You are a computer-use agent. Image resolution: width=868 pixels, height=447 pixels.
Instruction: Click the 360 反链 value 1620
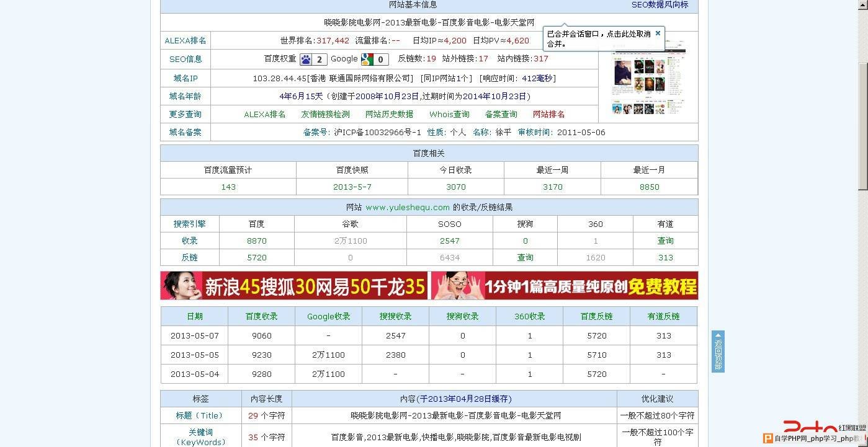pos(596,257)
